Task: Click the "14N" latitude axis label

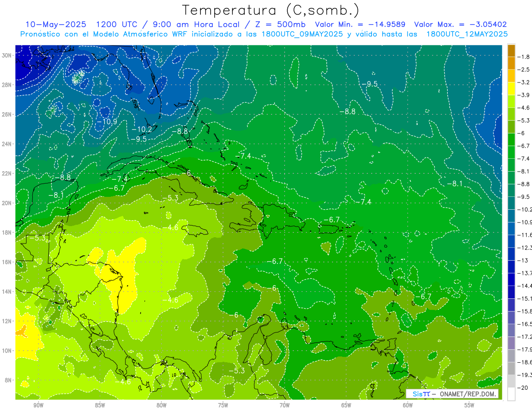Action: 7,291
